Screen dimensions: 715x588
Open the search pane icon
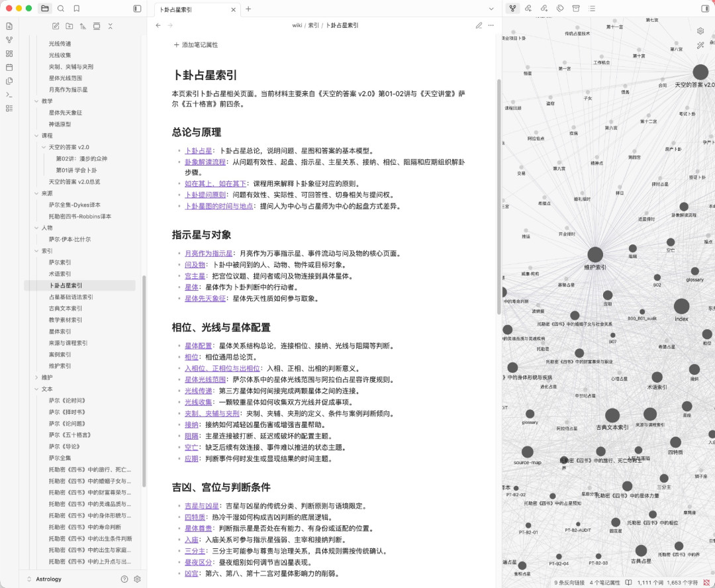click(x=61, y=8)
